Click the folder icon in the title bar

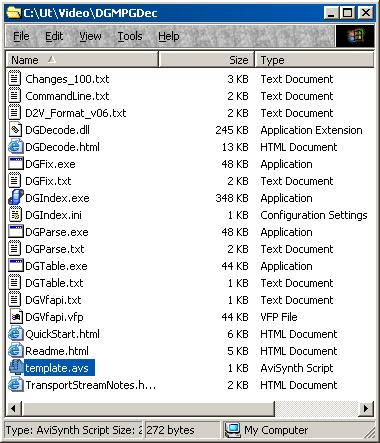click(13, 13)
